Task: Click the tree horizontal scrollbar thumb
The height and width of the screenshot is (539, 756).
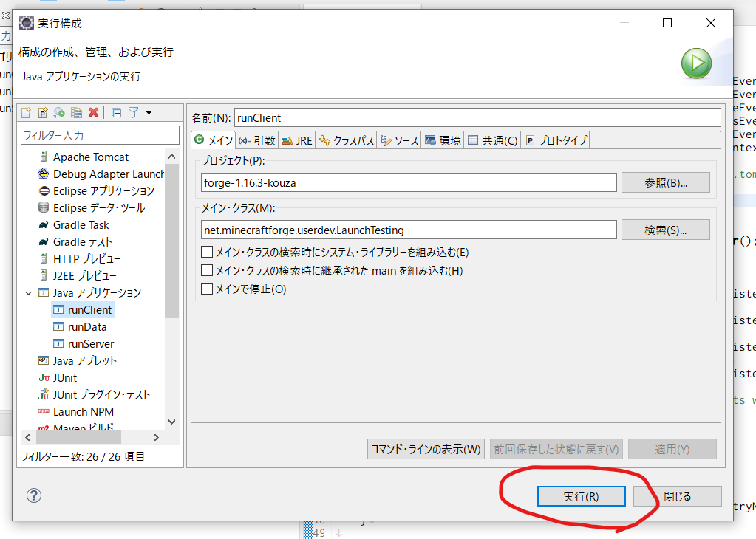Action: point(78,437)
